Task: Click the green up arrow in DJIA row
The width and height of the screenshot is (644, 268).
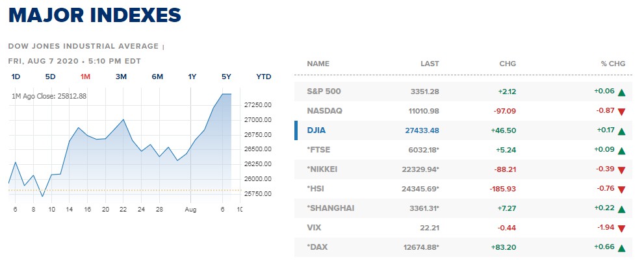Action: pos(621,131)
